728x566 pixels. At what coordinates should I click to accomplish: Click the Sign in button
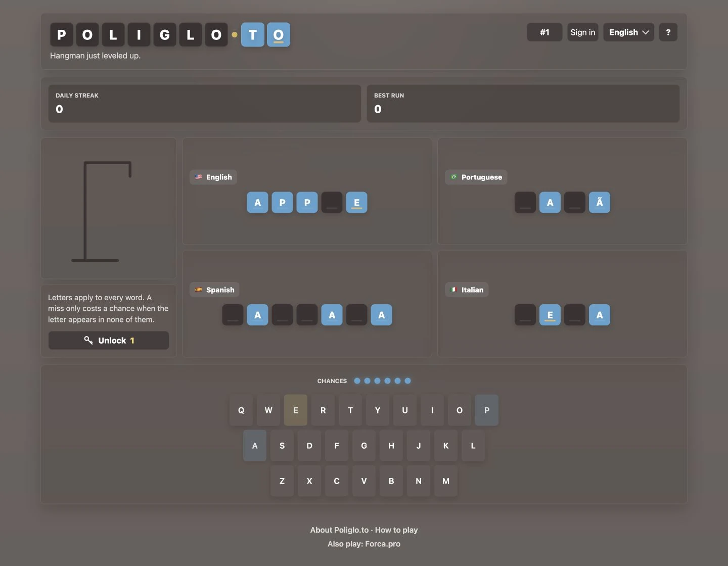point(582,32)
